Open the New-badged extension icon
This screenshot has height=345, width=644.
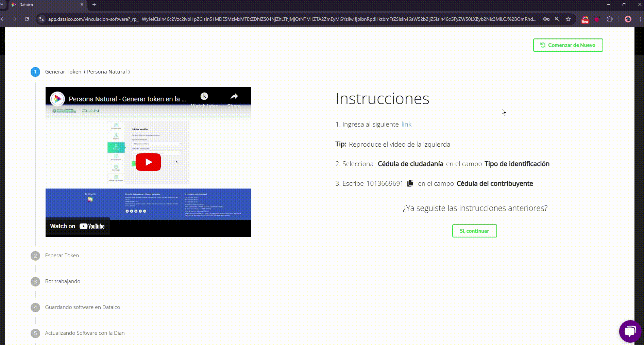click(x=585, y=19)
